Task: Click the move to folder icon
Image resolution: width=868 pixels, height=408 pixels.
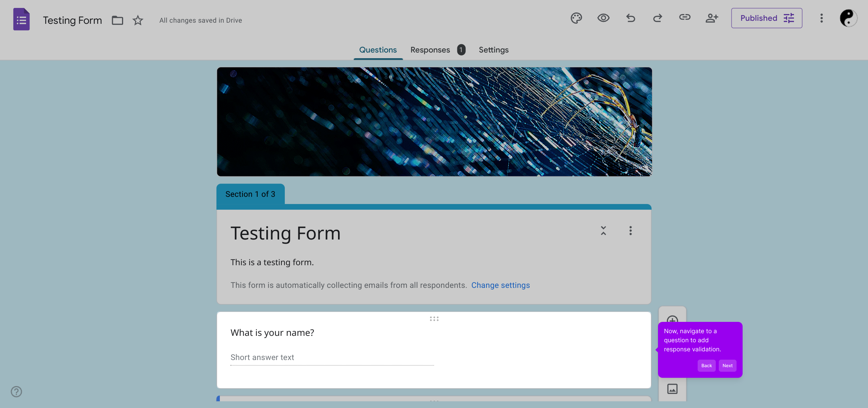Action: pos(117,20)
